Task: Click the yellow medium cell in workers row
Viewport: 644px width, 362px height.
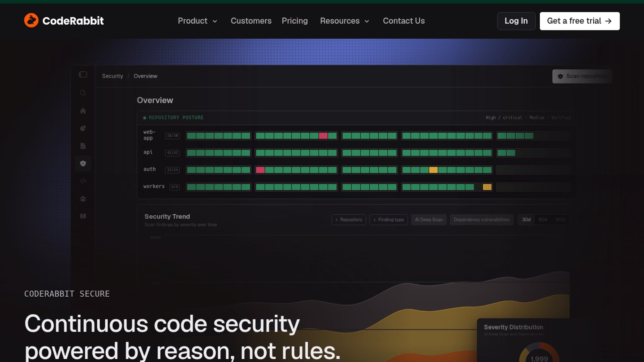Action: point(487,187)
